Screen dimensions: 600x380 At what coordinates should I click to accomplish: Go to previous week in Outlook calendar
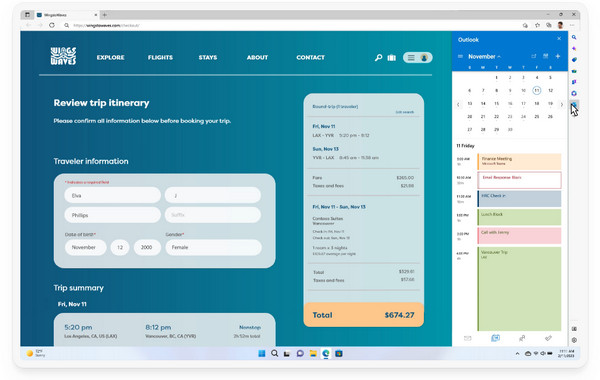pyautogui.click(x=458, y=104)
